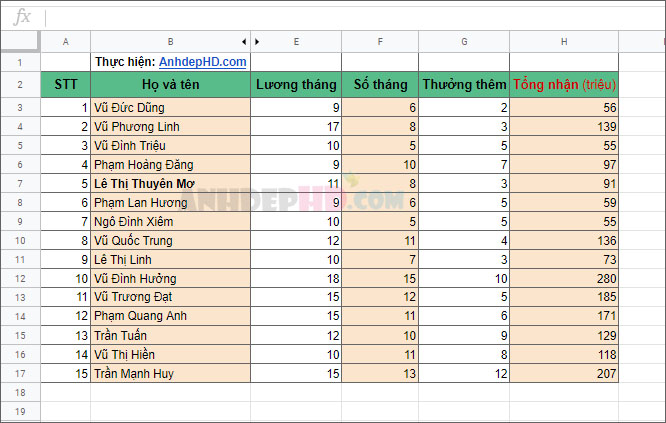This screenshot has width=666, height=423.
Task: Select the column B header
Action: click(x=170, y=42)
